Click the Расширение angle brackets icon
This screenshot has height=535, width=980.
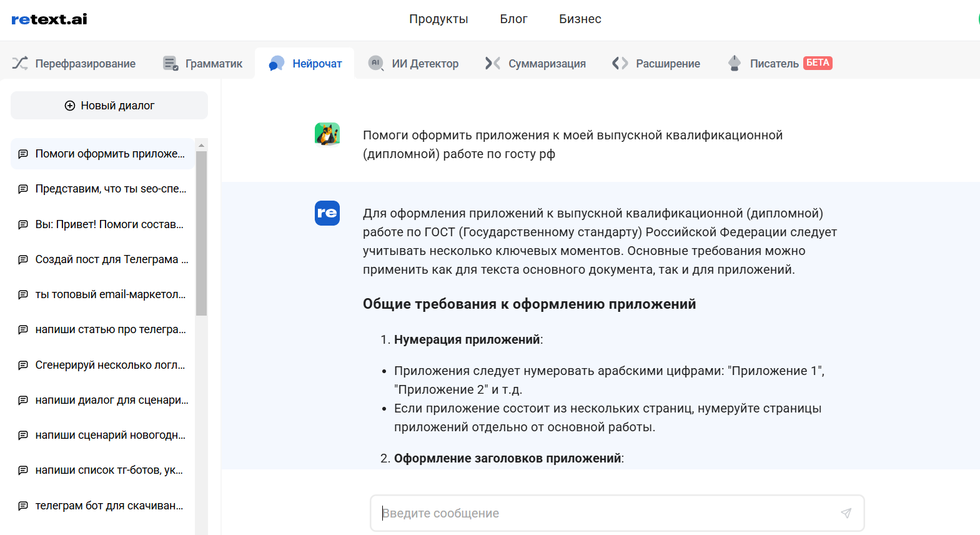coord(620,63)
